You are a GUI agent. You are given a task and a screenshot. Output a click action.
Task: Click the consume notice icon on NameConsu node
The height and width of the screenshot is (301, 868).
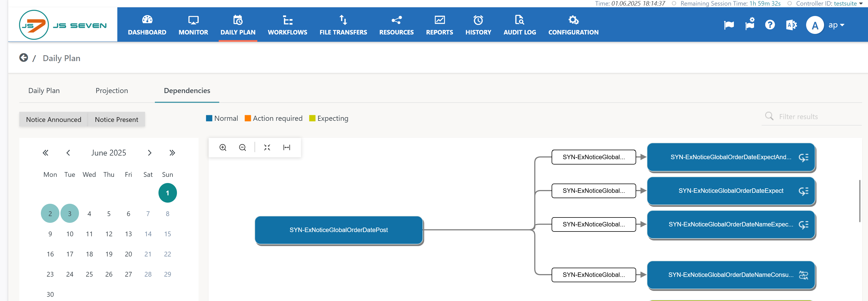[x=803, y=275]
